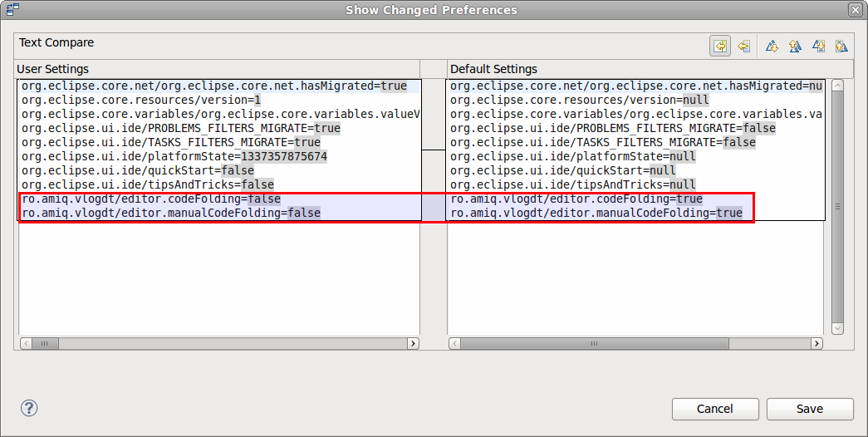Click the Text Compare label
Viewport: 868px width, 437px height.
[x=56, y=42]
